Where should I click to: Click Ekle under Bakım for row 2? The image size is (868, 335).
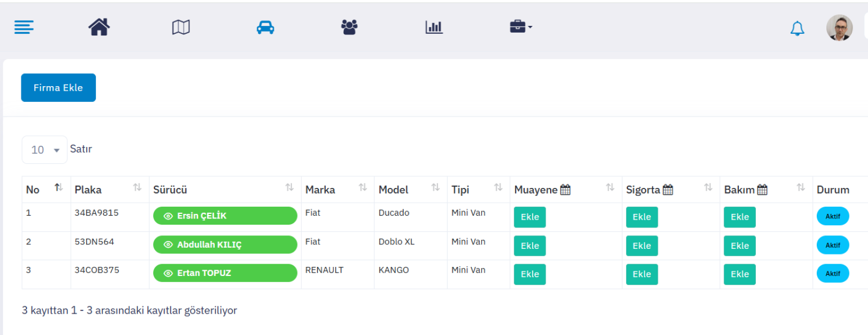point(739,245)
